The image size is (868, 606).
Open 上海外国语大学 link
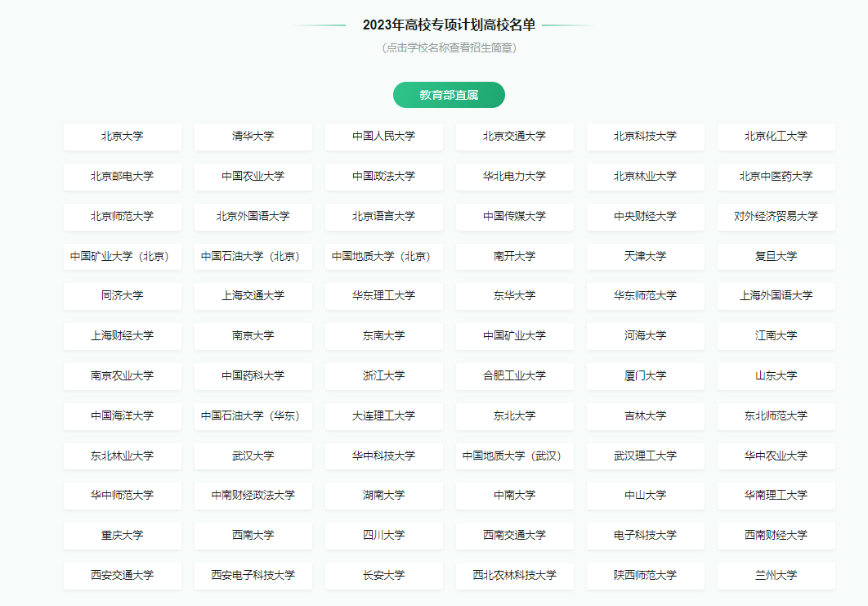coord(776,296)
